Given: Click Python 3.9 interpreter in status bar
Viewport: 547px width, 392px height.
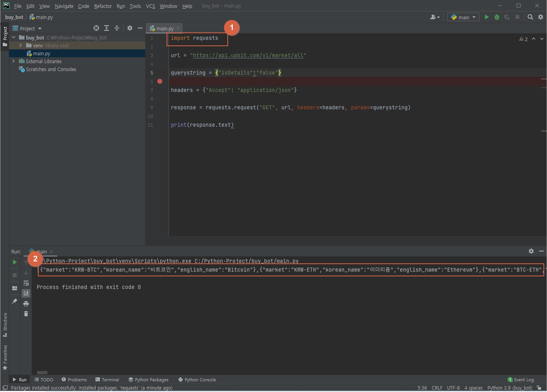Looking at the screenshot, I should [x=510, y=388].
